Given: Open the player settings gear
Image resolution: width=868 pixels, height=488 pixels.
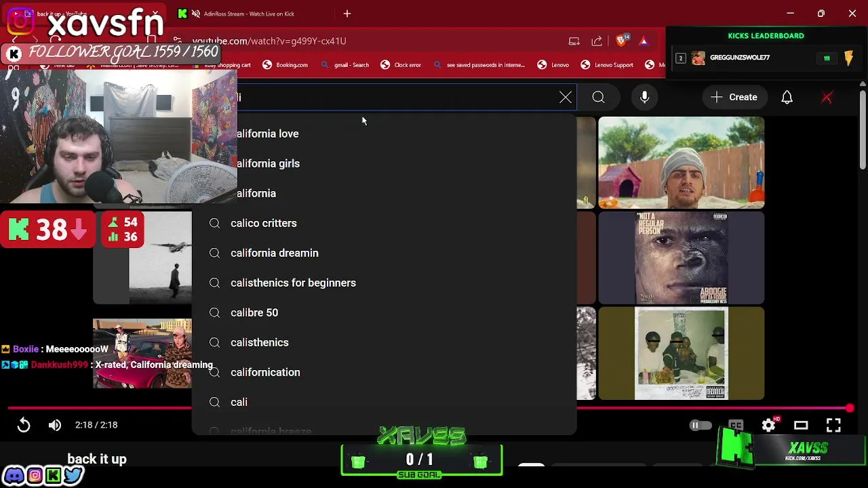Looking at the screenshot, I should point(768,426).
